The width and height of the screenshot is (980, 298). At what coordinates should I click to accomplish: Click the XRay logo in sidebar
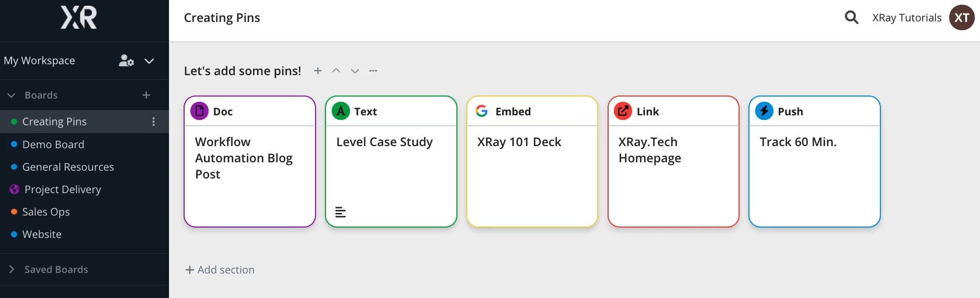tap(79, 18)
